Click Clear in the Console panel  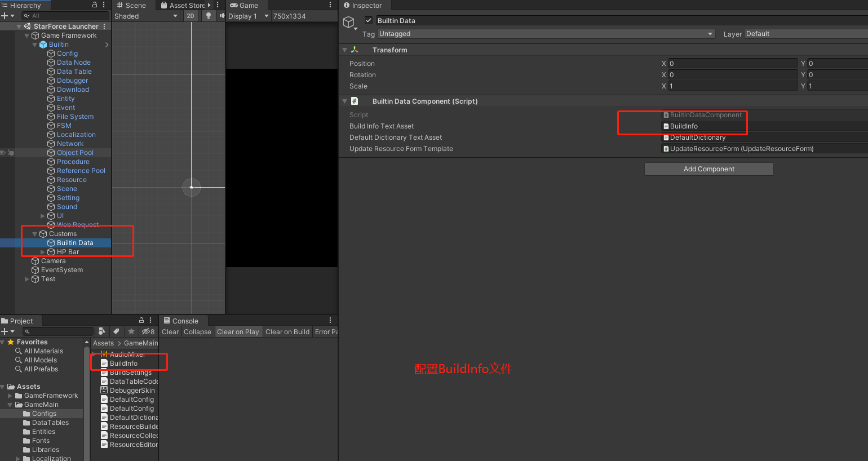(x=170, y=331)
